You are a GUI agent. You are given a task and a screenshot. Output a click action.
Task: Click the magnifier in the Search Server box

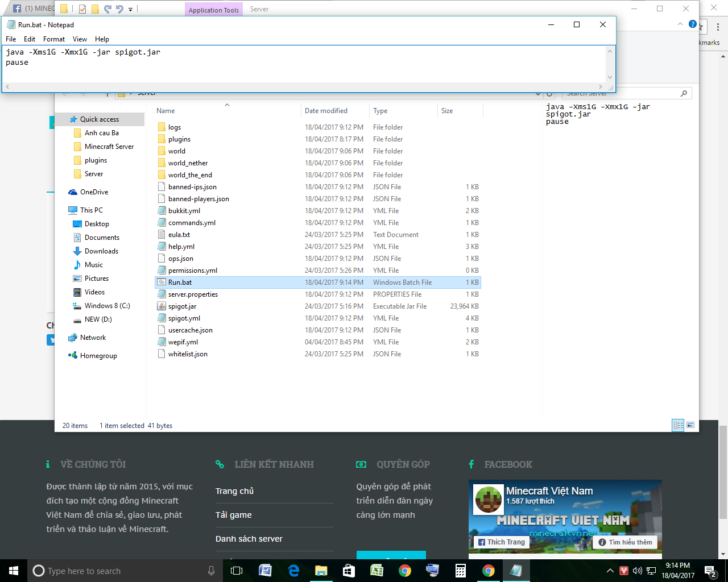(683, 93)
